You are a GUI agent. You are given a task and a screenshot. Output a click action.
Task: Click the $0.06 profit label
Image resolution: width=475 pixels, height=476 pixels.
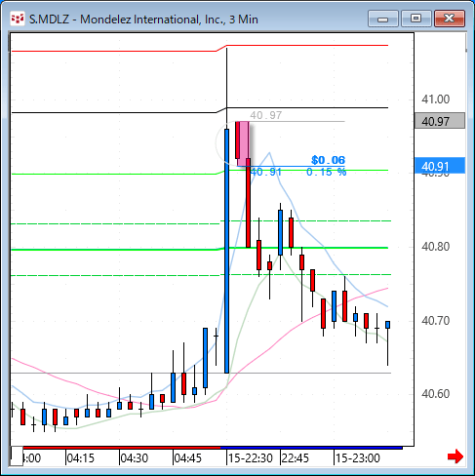(328, 160)
